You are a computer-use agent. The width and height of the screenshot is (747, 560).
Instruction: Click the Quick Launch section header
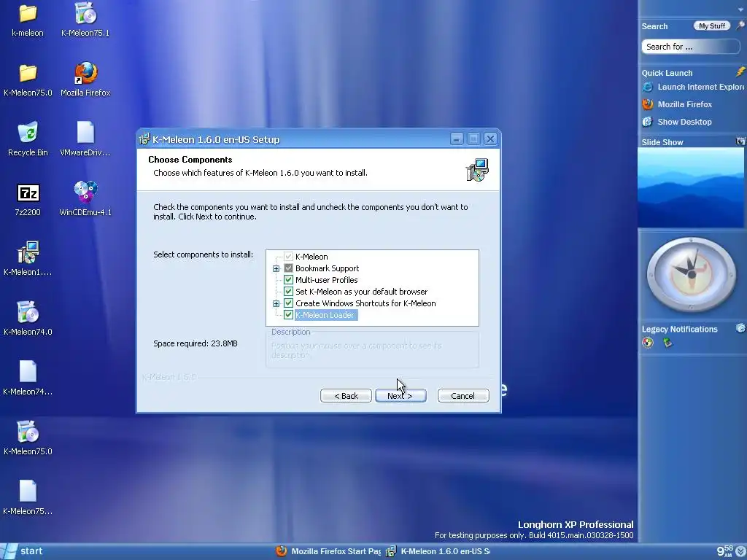pos(667,73)
